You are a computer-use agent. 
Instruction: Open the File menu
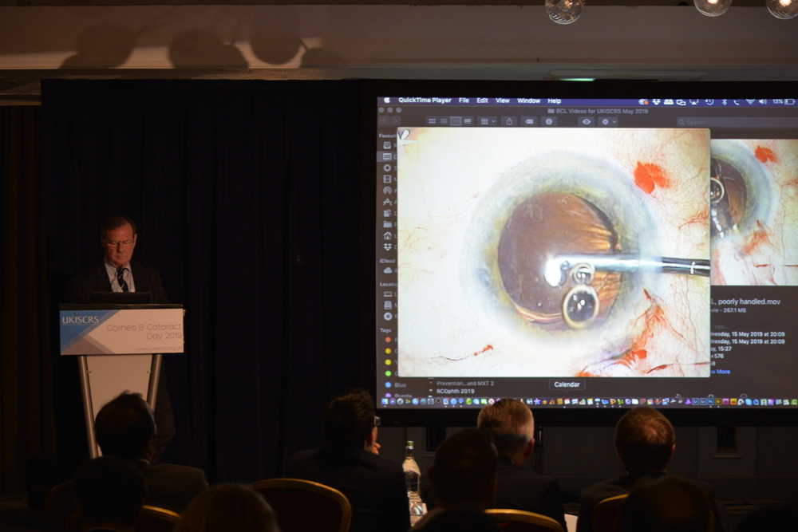[464, 100]
